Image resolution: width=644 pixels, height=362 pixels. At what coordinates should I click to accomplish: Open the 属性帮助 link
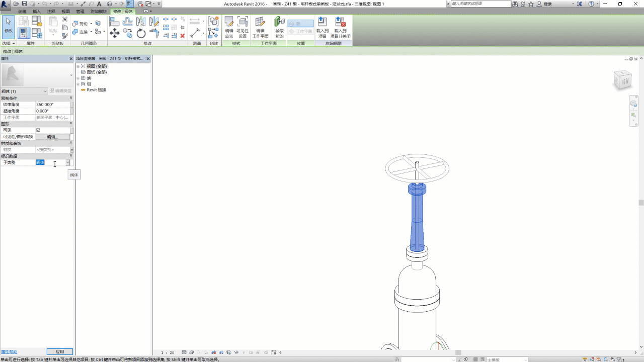click(x=9, y=351)
